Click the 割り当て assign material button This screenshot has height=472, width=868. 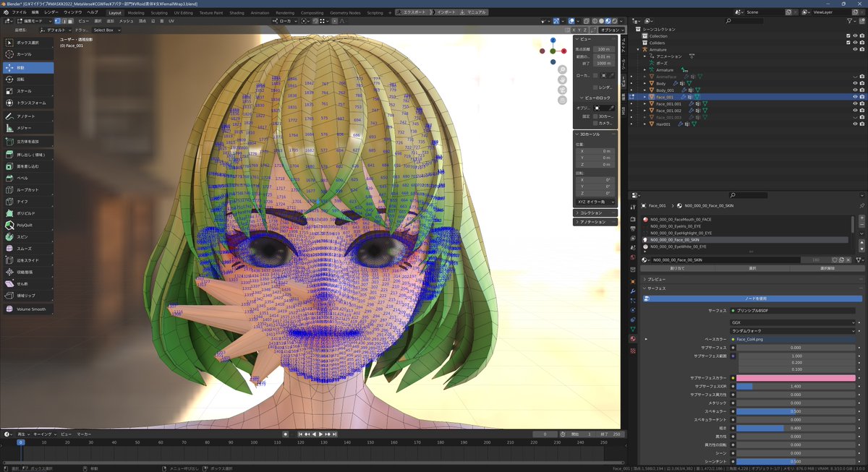click(x=677, y=268)
